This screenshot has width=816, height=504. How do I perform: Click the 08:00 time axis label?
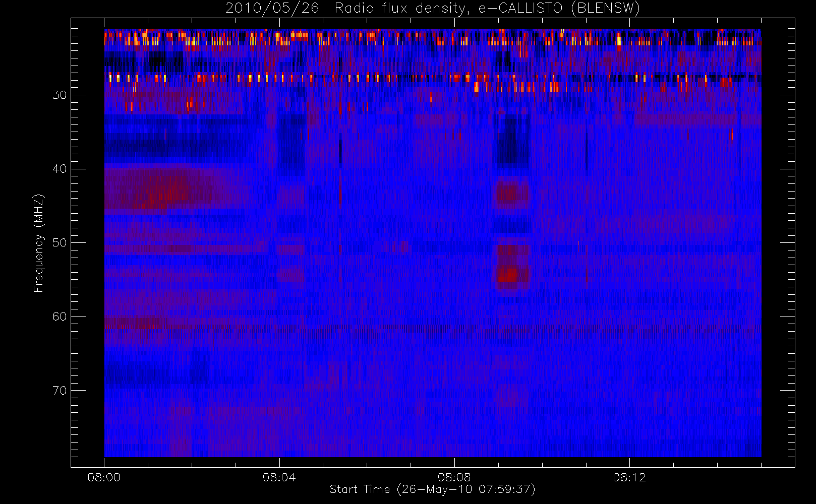click(104, 477)
